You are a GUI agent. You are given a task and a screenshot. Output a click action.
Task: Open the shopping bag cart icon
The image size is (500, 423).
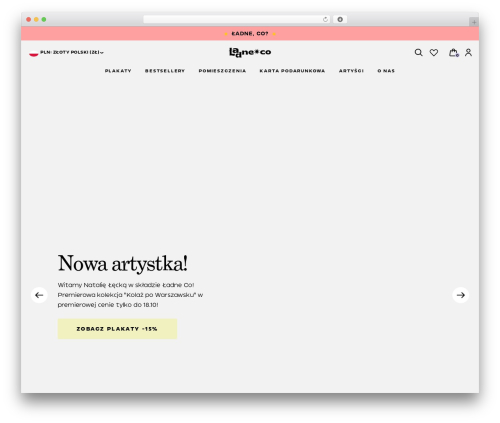pos(453,52)
